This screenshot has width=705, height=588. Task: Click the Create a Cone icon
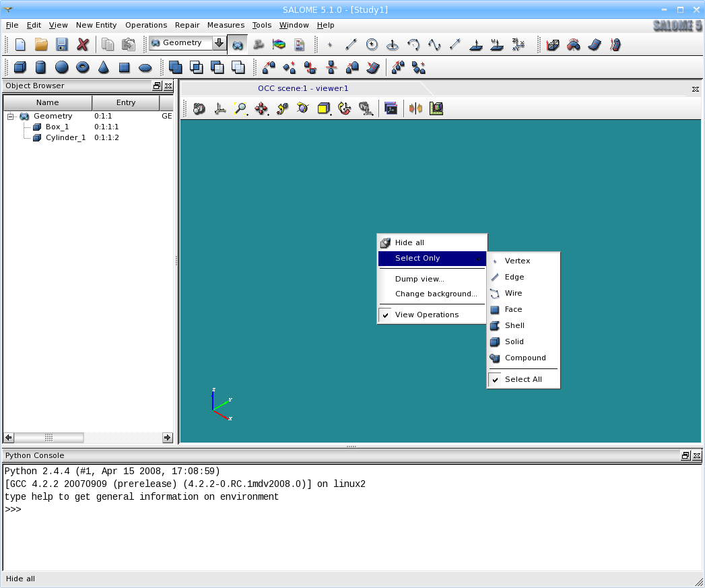[x=104, y=67]
